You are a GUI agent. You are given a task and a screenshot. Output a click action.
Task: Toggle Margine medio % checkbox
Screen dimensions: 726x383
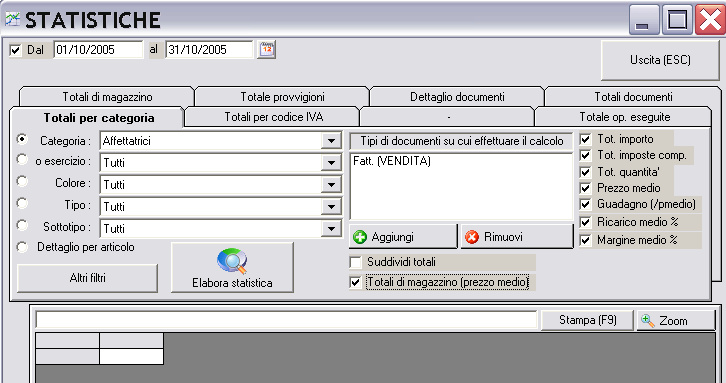click(x=585, y=240)
